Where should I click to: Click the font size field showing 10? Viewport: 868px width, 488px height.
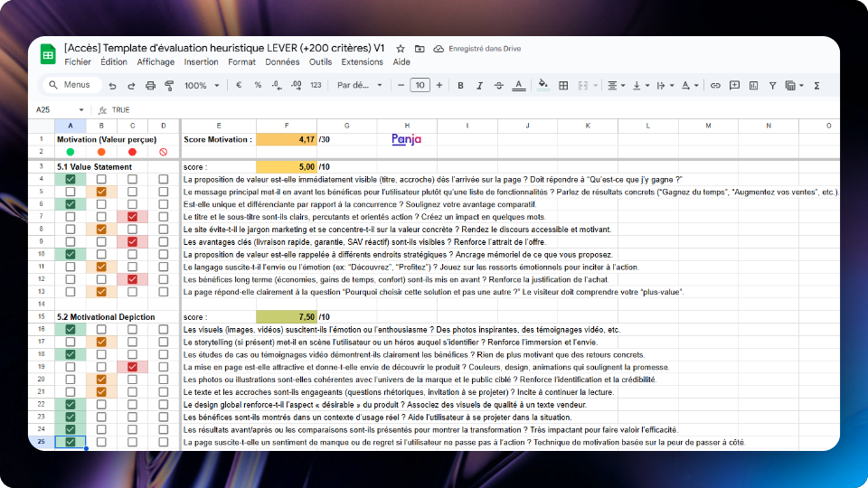pos(420,85)
